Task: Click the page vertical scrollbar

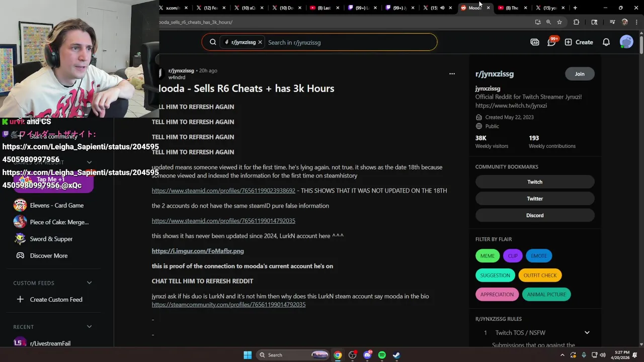Action: [641, 45]
